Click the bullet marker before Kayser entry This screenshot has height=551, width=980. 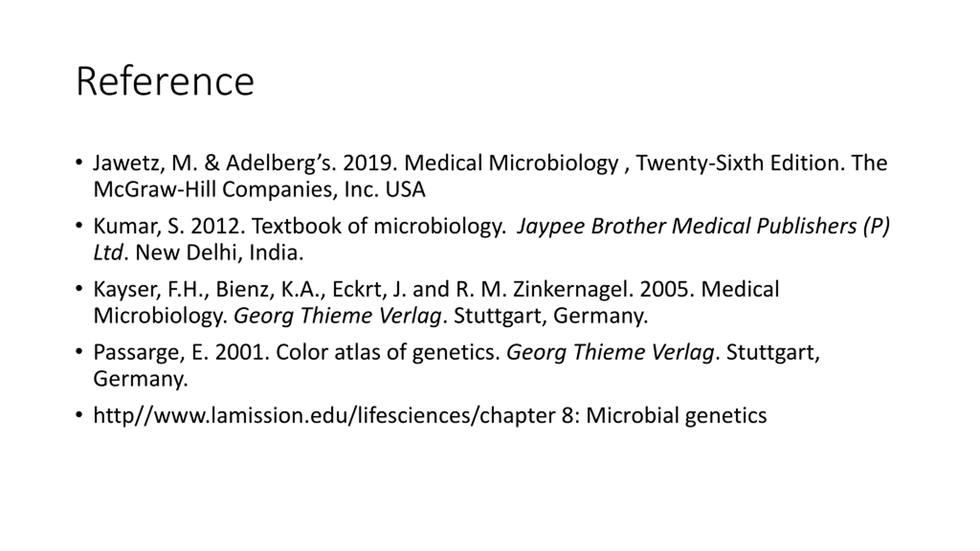(79, 289)
